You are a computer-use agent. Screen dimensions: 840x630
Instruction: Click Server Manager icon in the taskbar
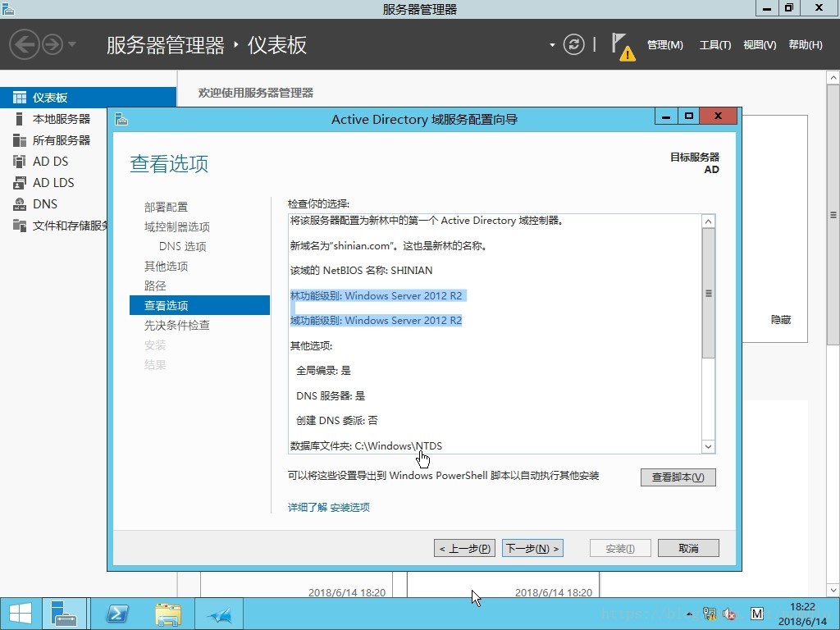click(x=64, y=614)
